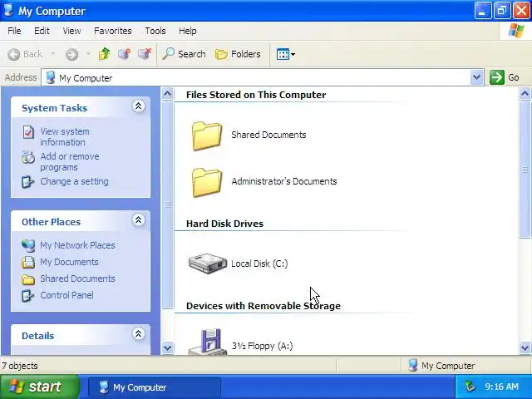
Task: Open the Edit menu
Action: [x=42, y=31]
